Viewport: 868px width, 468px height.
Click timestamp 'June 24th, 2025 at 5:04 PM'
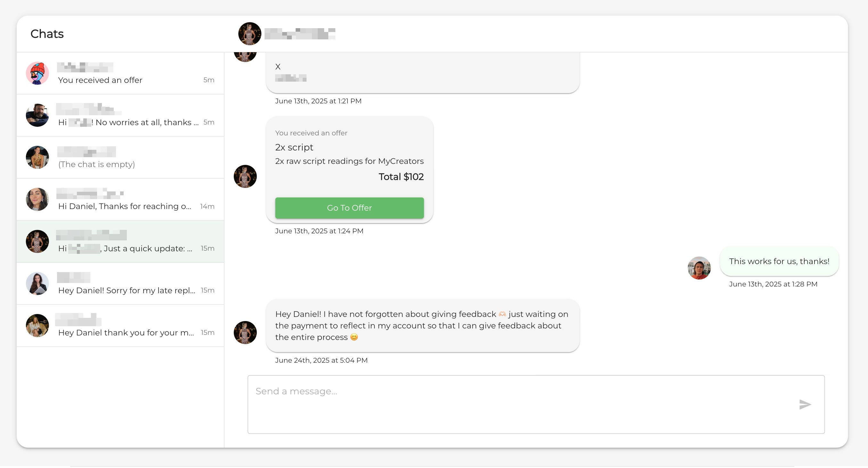(321, 360)
